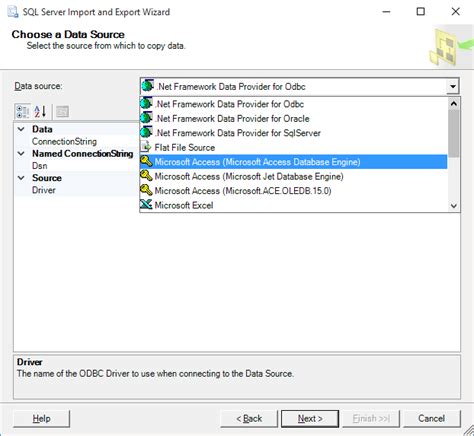Screen dimensions: 474x436
Task: Click the Categorized view icon in property grid
Action: pos(23,111)
